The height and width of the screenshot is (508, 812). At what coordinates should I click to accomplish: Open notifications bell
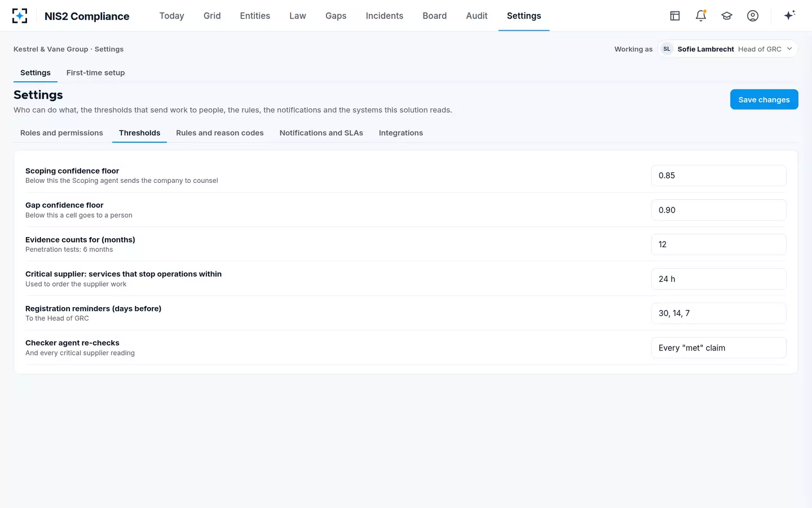[701, 16]
